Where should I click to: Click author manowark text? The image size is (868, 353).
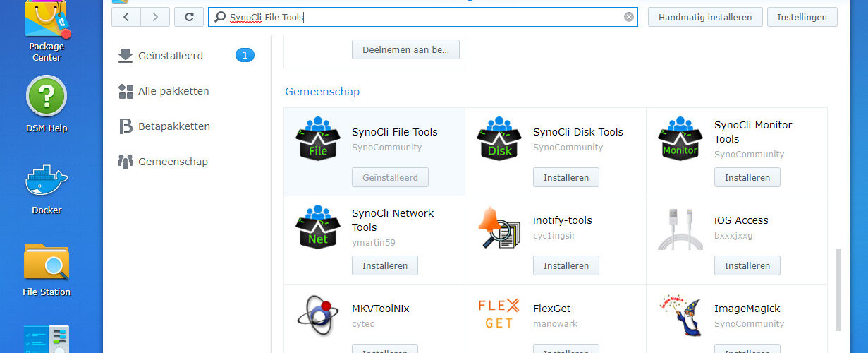point(555,323)
